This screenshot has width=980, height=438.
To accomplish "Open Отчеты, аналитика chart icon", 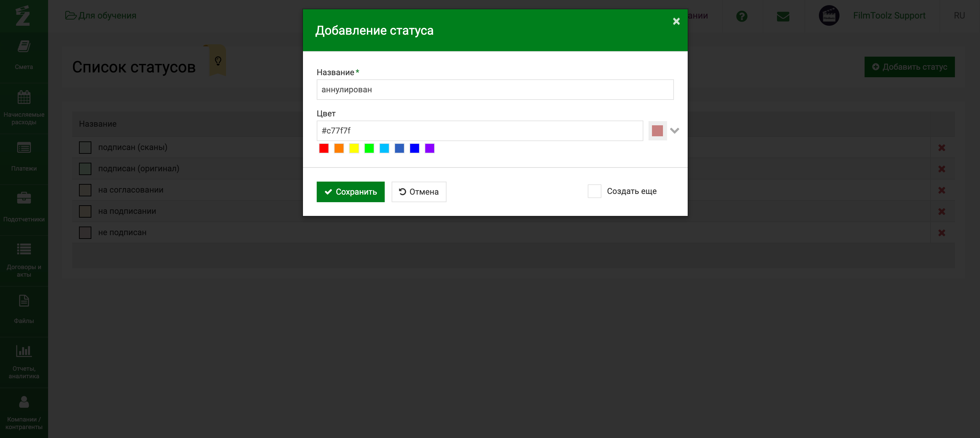I will click(24, 351).
